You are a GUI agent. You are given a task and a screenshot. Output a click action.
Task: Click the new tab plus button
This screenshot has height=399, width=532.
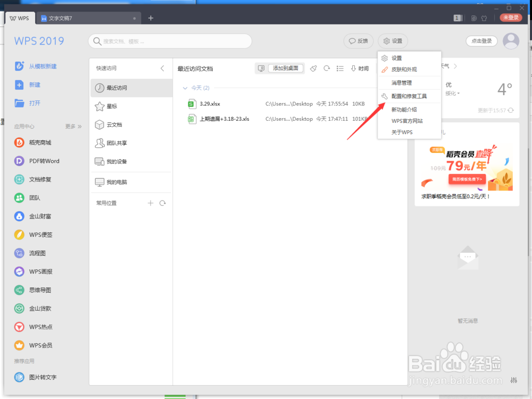tap(151, 18)
